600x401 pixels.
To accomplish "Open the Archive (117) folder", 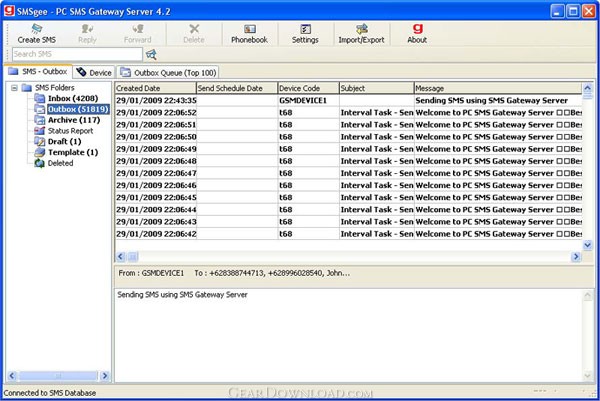I will (74, 120).
